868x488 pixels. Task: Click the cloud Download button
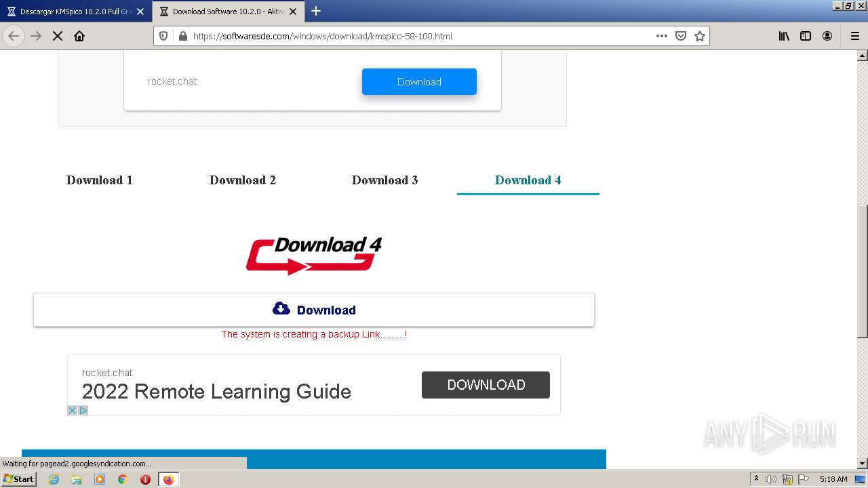click(x=314, y=310)
